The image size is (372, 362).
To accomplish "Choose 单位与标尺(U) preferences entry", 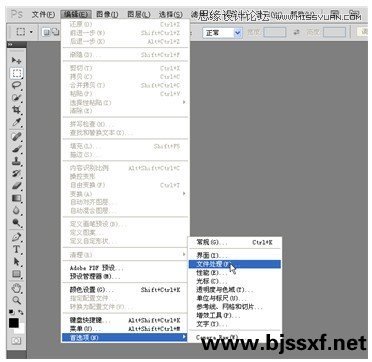I will click(x=235, y=298).
